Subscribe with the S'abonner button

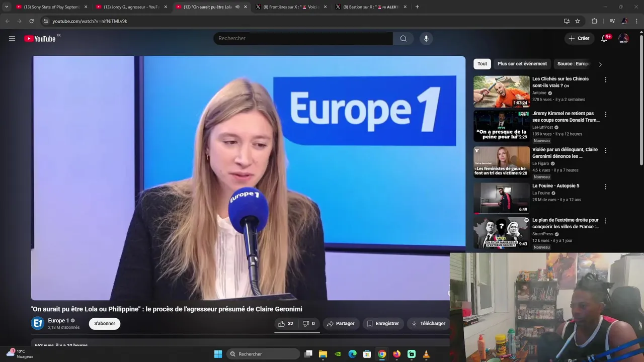105,324
